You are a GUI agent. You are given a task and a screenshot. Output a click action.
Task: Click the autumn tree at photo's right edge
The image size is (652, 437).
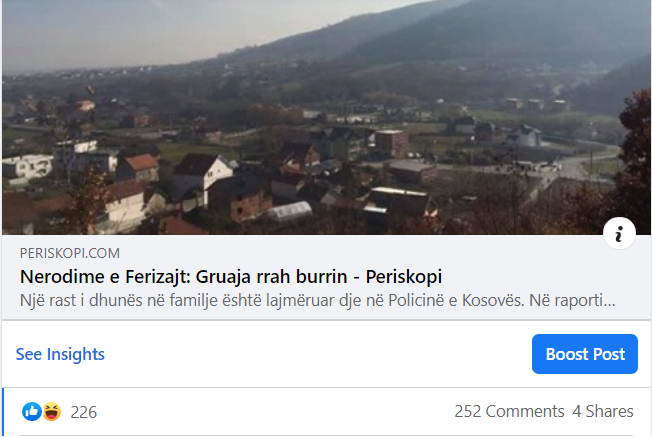pos(632,160)
